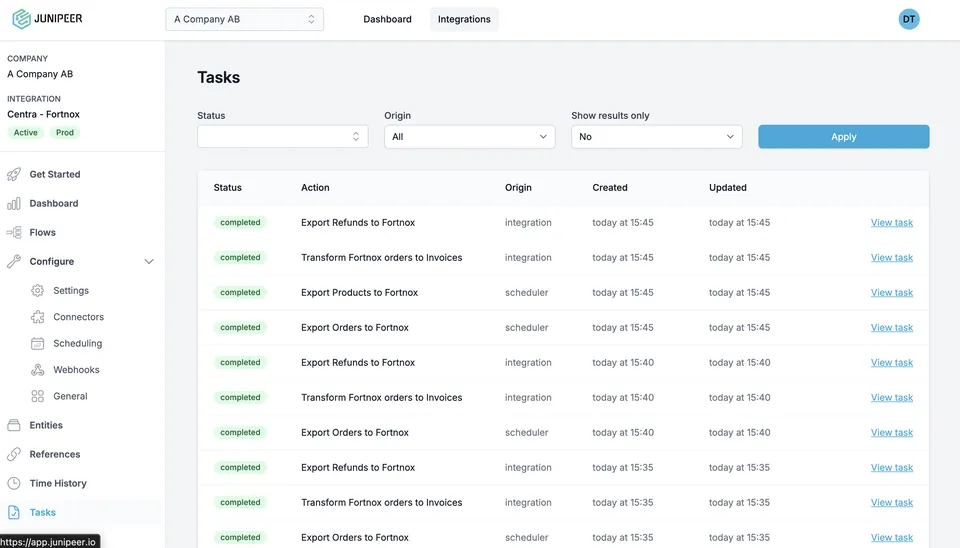Open the Origin filter set to All
The image size is (960, 548).
coord(470,137)
